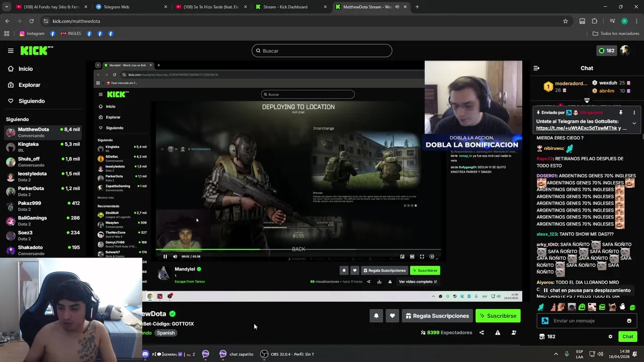The width and height of the screenshot is (644, 362).
Task: Open the BaliGamings followed channel
Action: [43, 221]
